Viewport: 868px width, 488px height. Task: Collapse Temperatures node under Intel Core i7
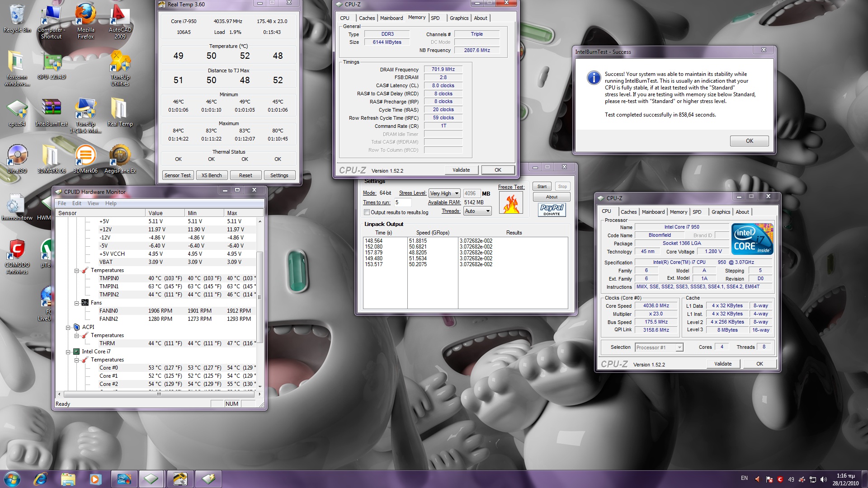(x=77, y=360)
